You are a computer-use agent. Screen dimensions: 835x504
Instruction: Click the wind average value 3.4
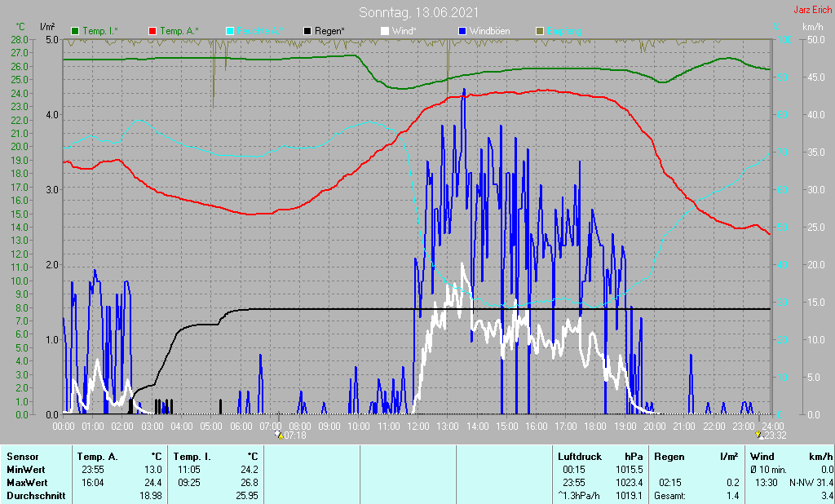click(827, 496)
